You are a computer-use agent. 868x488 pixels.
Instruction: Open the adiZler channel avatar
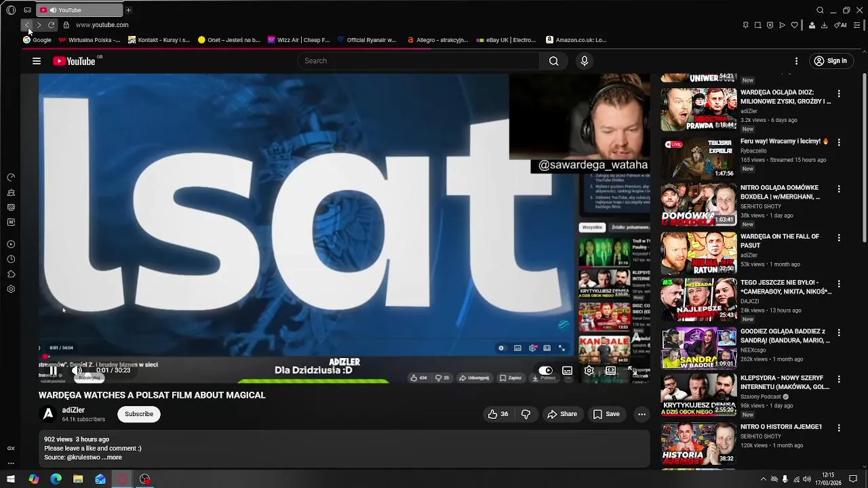tap(48, 414)
